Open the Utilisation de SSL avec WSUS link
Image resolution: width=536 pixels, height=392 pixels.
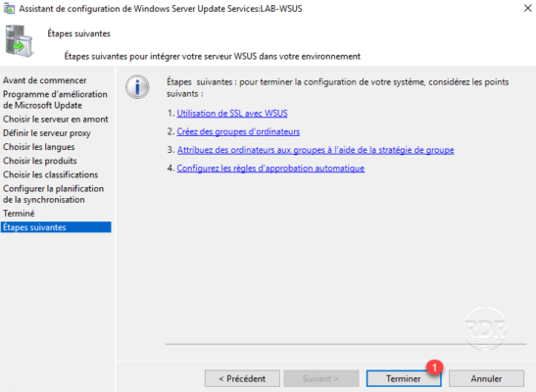pos(232,113)
